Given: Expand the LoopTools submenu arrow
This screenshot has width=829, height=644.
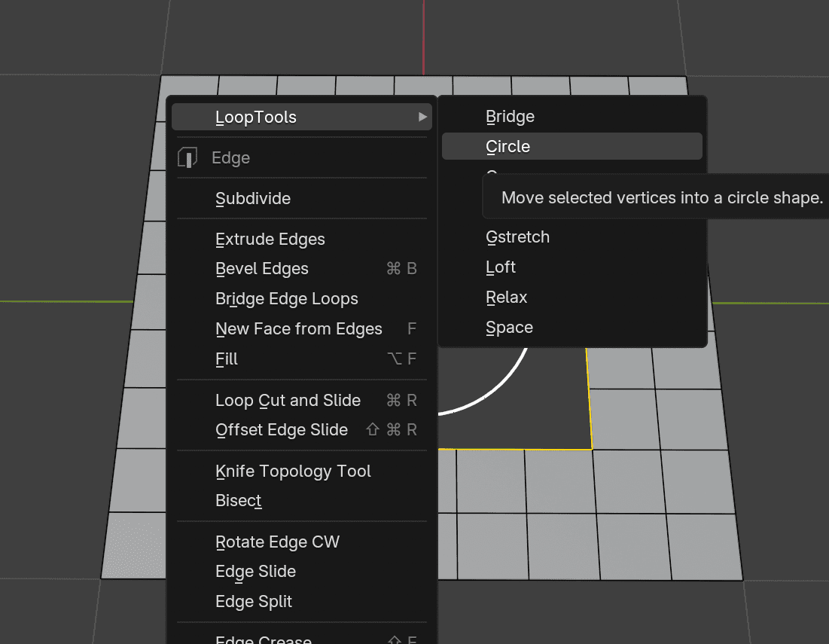Looking at the screenshot, I should coord(422,117).
